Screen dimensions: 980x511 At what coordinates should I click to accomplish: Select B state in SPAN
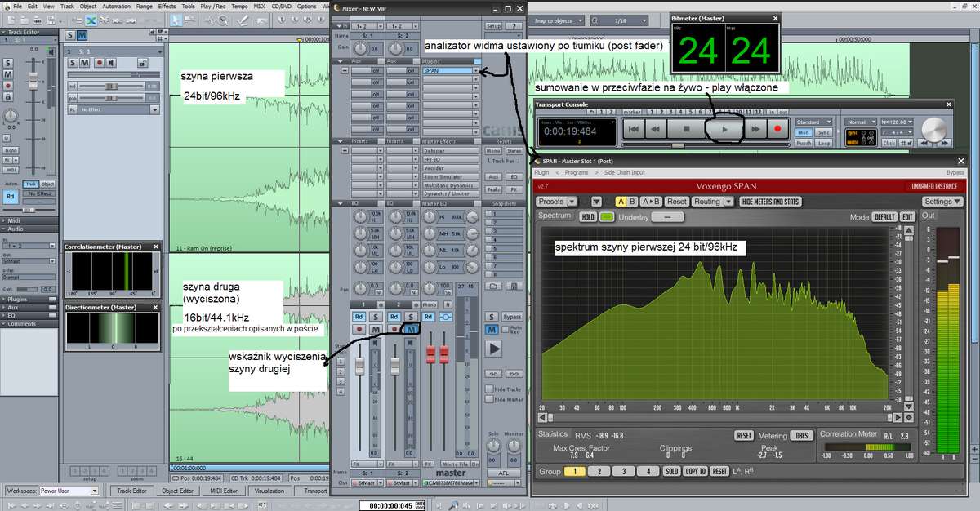pos(633,201)
